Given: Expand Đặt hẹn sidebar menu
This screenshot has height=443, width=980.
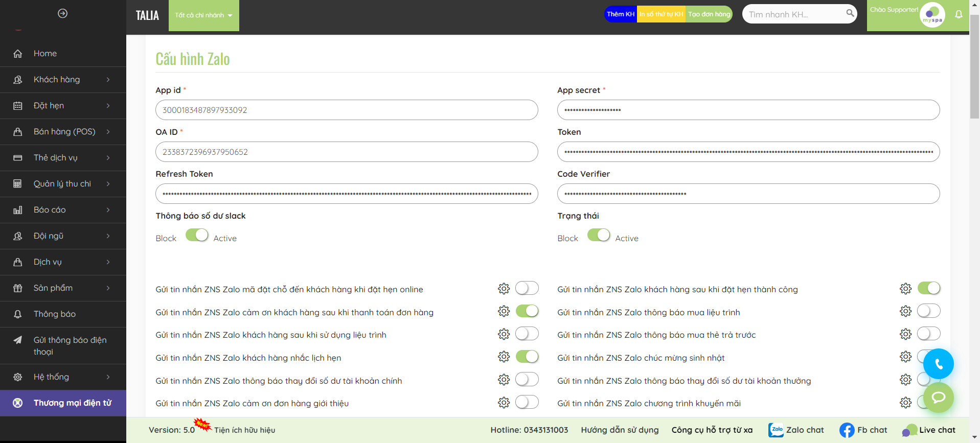Looking at the screenshot, I should [x=63, y=106].
